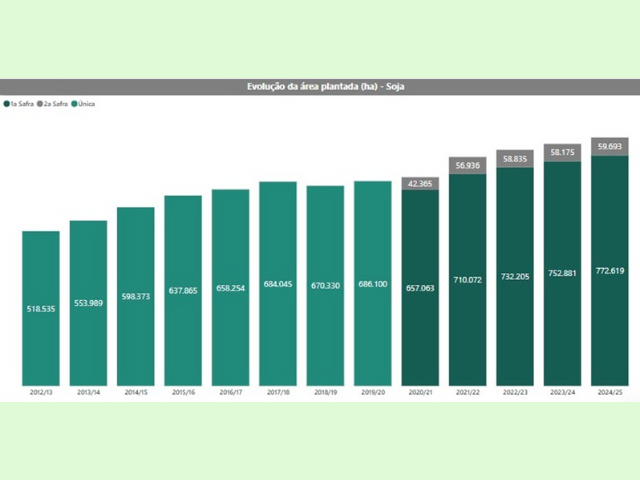Screen dimensions: 640x480
Task: Select the Única legend entry
Action: point(85,103)
